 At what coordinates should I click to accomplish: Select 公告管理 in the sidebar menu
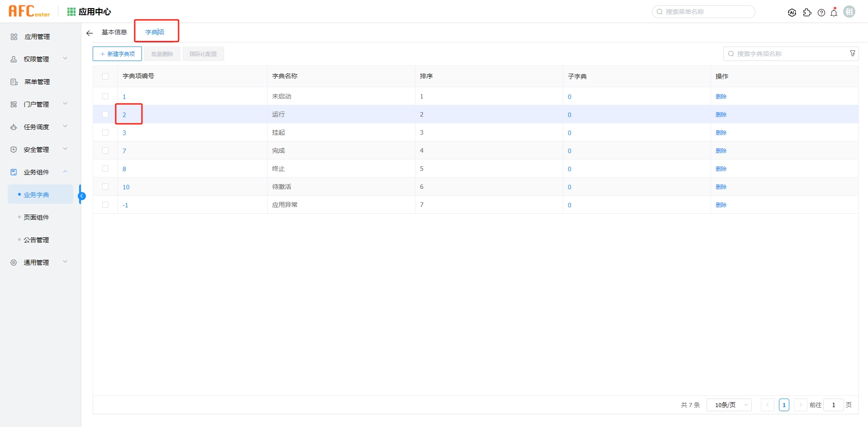37,239
